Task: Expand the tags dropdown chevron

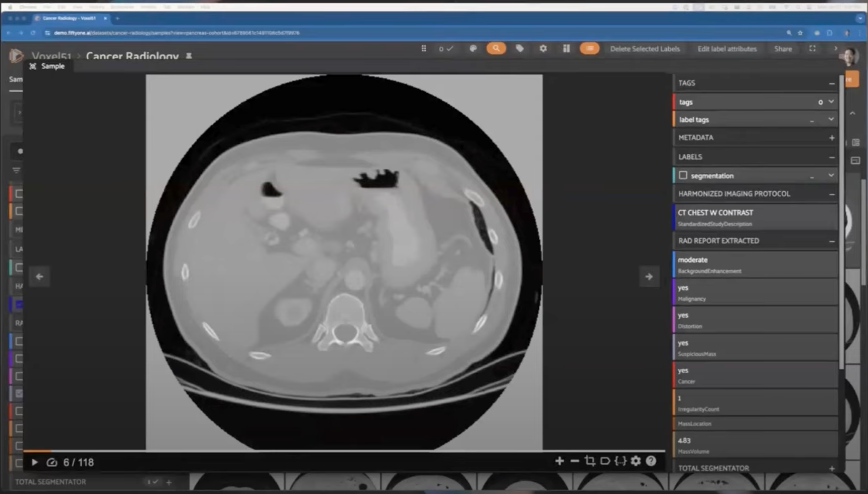Action: click(831, 101)
